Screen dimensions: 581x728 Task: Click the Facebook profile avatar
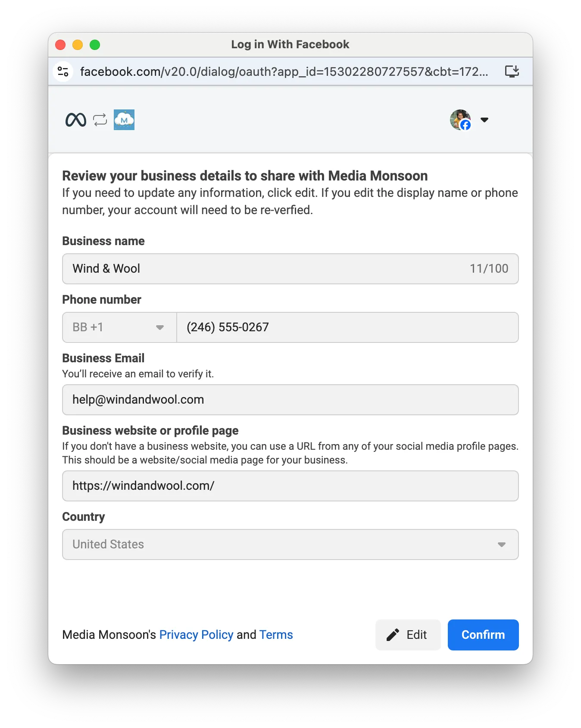[460, 120]
